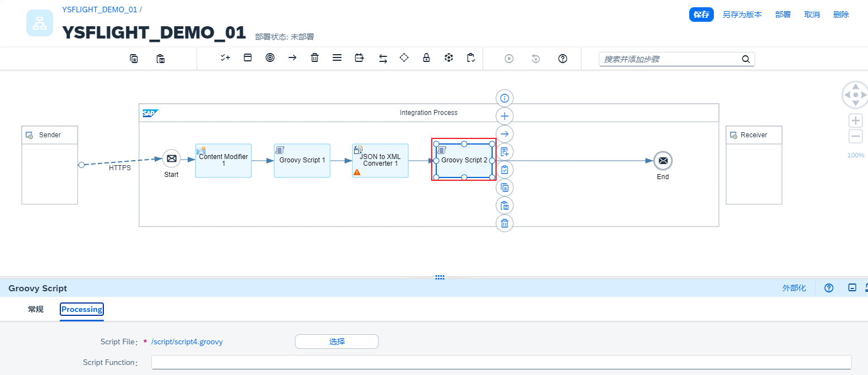Click the integration flow artifact icon
This screenshot has height=375, width=868.
40,23
